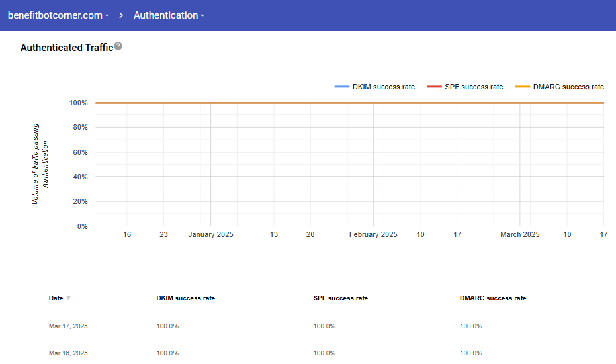This screenshot has width=616, height=364.
Task: Click the January 2025 marker on chart axis
Action: pyautogui.click(x=210, y=234)
